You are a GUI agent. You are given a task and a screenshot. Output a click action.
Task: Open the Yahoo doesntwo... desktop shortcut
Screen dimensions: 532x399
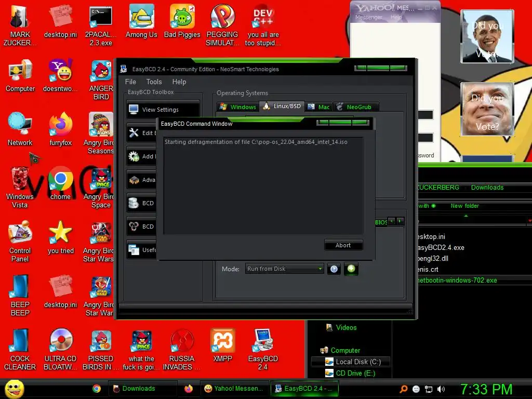coord(60,76)
